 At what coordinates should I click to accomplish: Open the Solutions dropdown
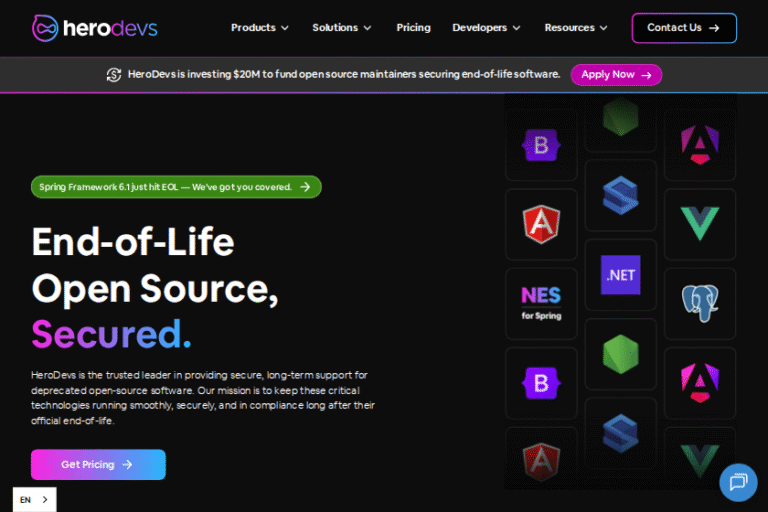pyautogui.click(x=341, y=28)
